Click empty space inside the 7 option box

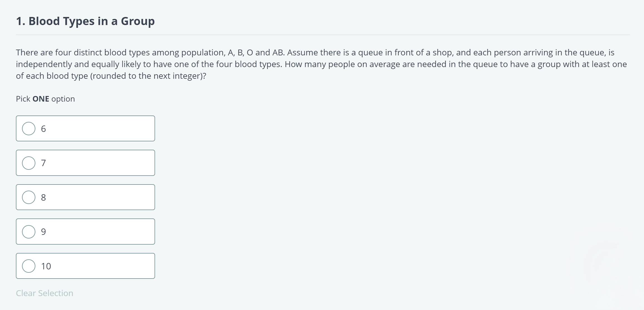(x=106, y=163)
